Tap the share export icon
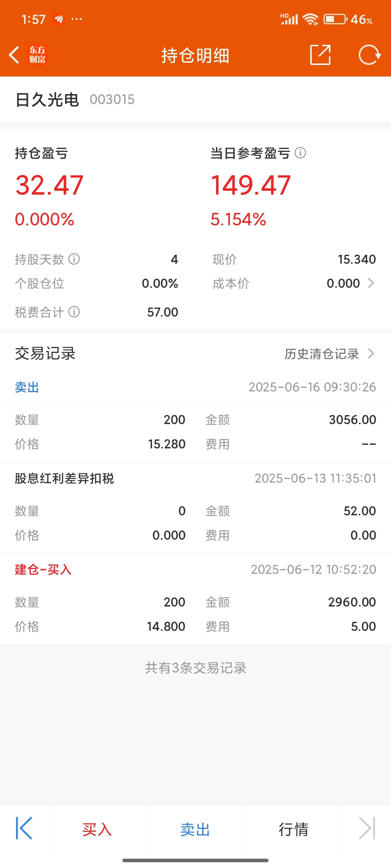Screen dimensions: 391x868 320,55
